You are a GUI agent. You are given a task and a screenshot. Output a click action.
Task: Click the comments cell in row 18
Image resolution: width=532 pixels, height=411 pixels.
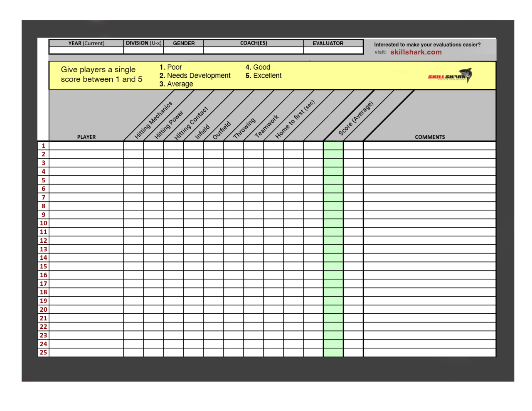point(430,292)
